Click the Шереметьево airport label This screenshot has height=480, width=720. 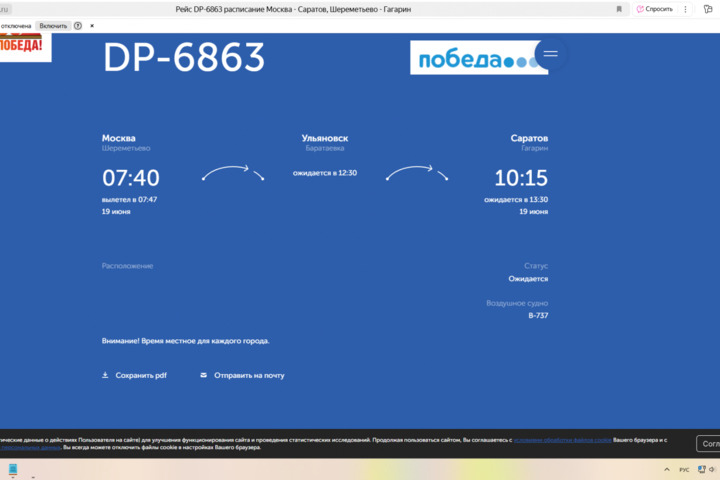(x=126, y=148)
